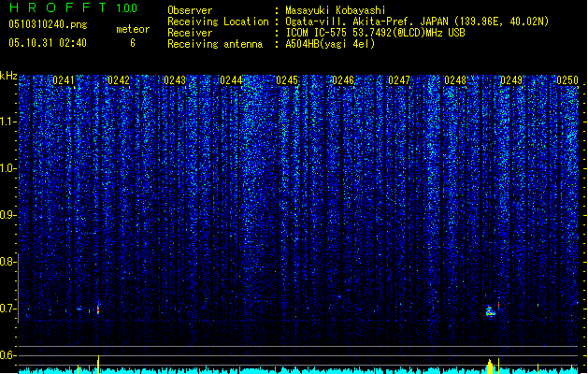Click the 0246 time marker
Viewport: 588px width, 374px height.
[343, 80]
